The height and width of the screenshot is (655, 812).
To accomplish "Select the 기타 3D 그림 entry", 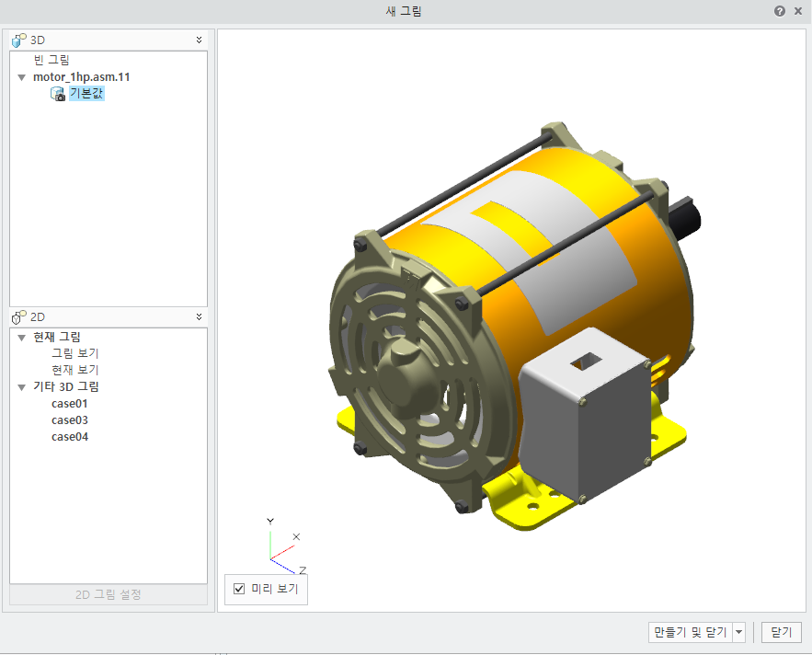I will [x=66, y=387].
